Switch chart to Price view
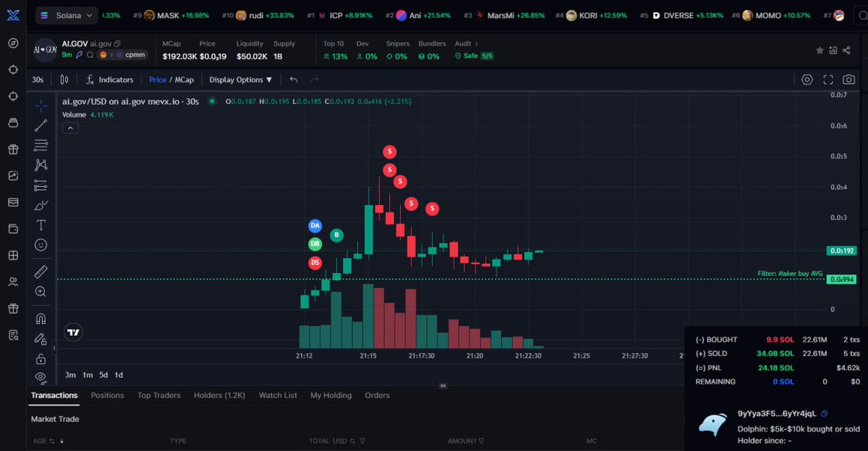 pyautogui.click(x=157, y=80)
